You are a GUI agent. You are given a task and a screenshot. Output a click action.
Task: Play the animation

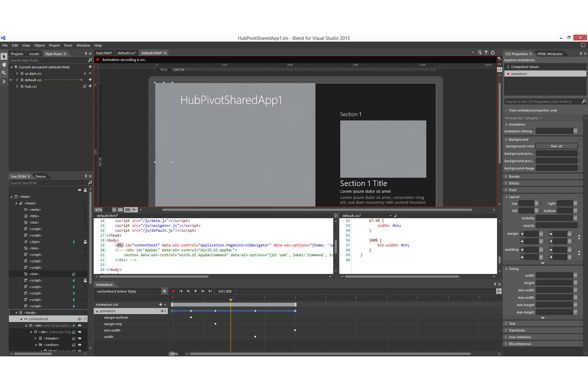click(196, 291)
